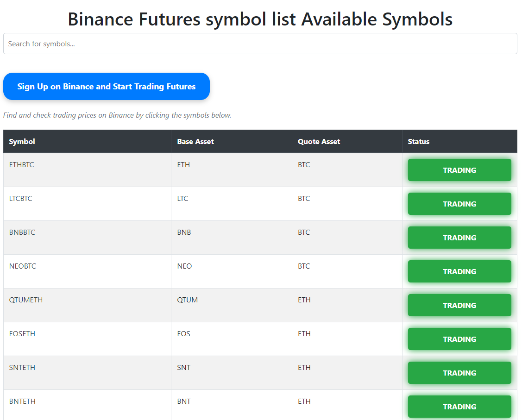Open the SNTETH symbol
The width and height of the screenshot is (522, 420).
coord(22,367)
